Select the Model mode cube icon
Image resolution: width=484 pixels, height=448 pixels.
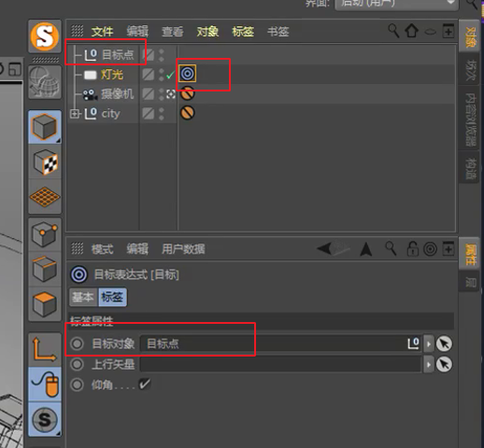pos(45,127)
